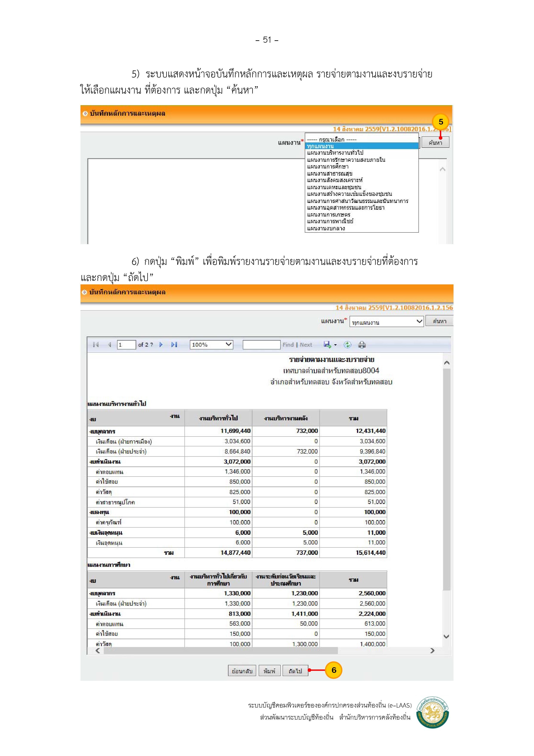
Task: Go to next report page
Action: tap(161, 344)
